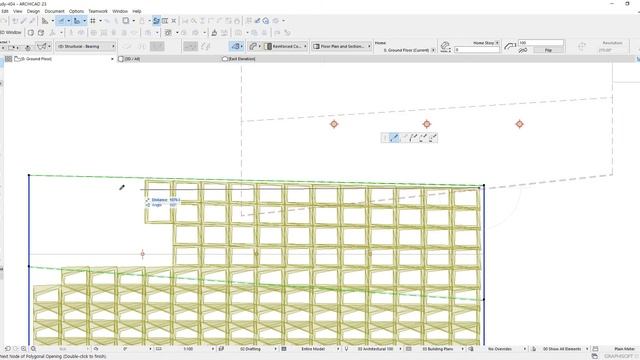Click the paint bucket icon in second toolbar row
Image resolution: width=640 pixels, height=360 pixels.
click(214, 32)
